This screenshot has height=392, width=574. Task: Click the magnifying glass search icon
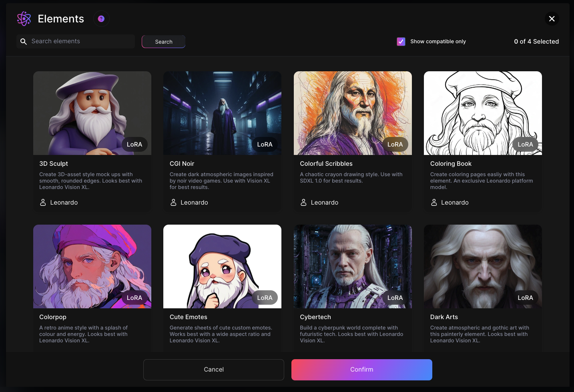(x=24, y=42)
